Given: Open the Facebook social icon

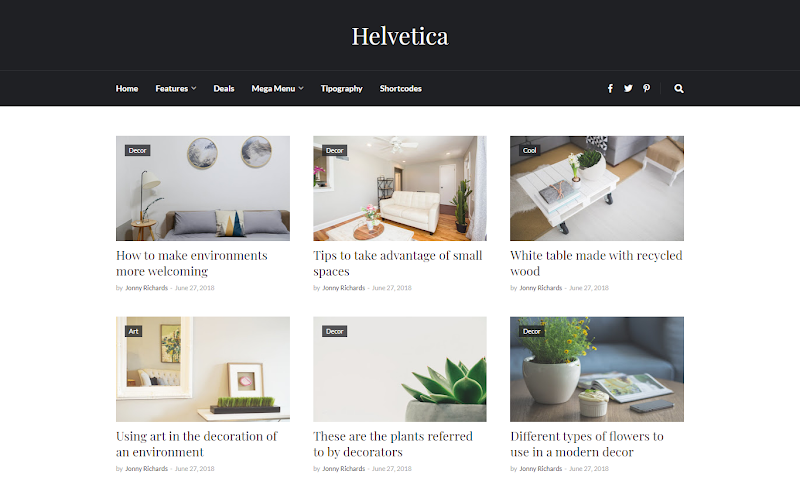Looking at the screenshot, I should [610, 89].
